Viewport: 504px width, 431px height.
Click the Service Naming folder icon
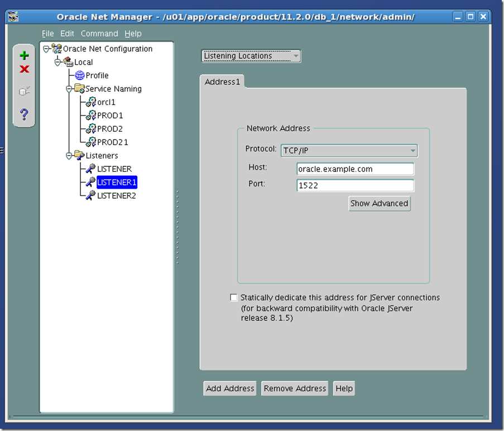79,88
